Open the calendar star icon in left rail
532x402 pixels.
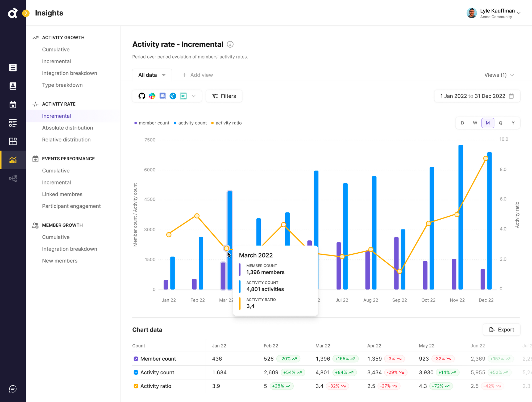(13, 105)
